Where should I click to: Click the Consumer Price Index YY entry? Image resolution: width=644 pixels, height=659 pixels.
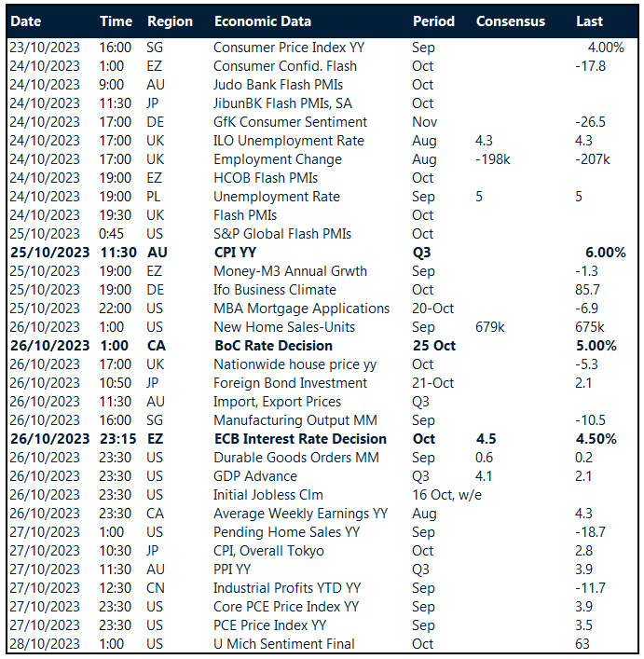point(288,48)
